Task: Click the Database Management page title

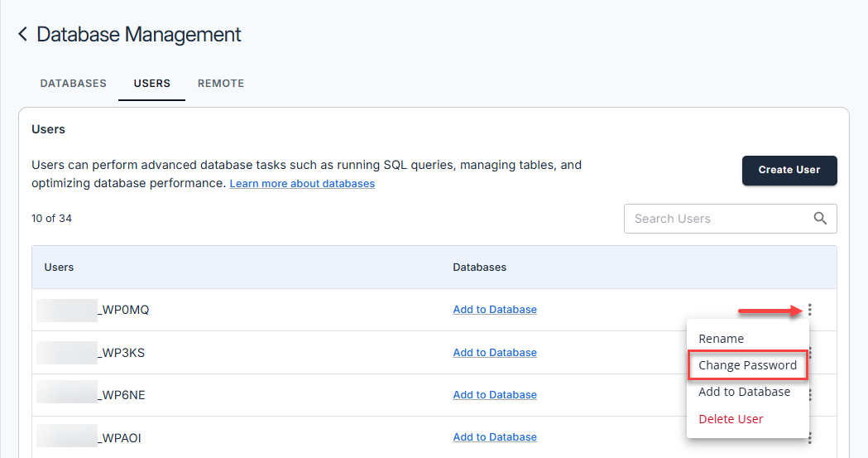Action: tap(138, 34)
